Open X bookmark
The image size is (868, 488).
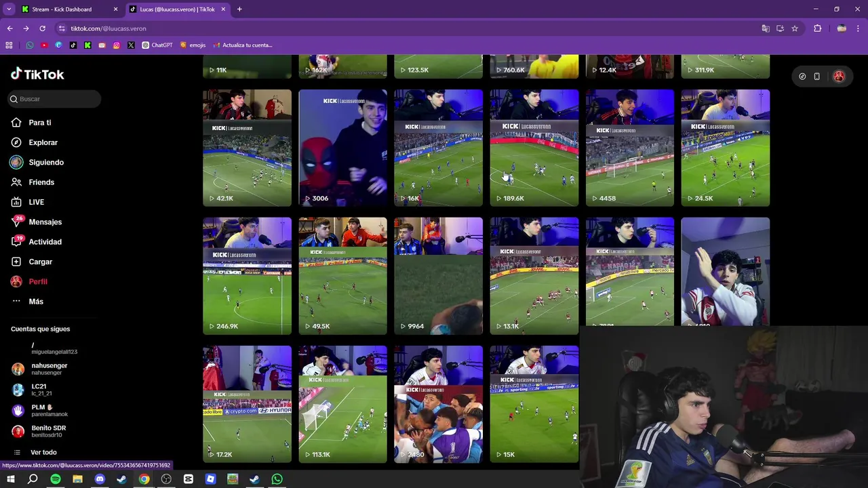pos(131,45)
